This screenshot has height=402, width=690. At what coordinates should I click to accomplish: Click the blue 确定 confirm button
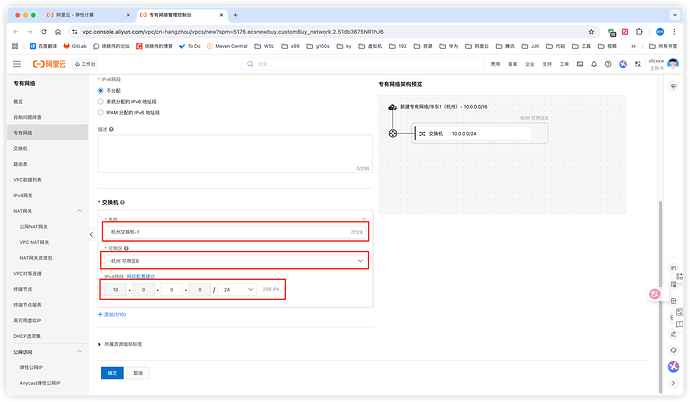point(112,373)
